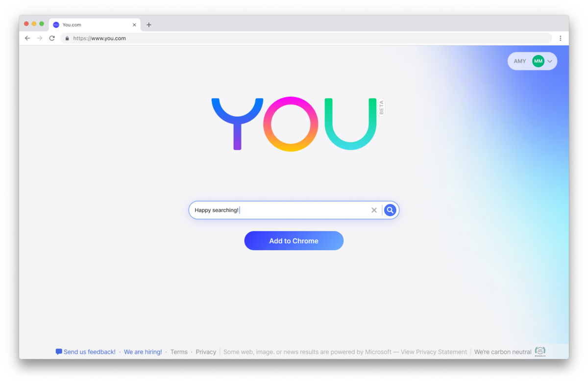The image size is (588, 382).
Task: Click the feedback speech bubble icon
Action: (x=59, y=352)
